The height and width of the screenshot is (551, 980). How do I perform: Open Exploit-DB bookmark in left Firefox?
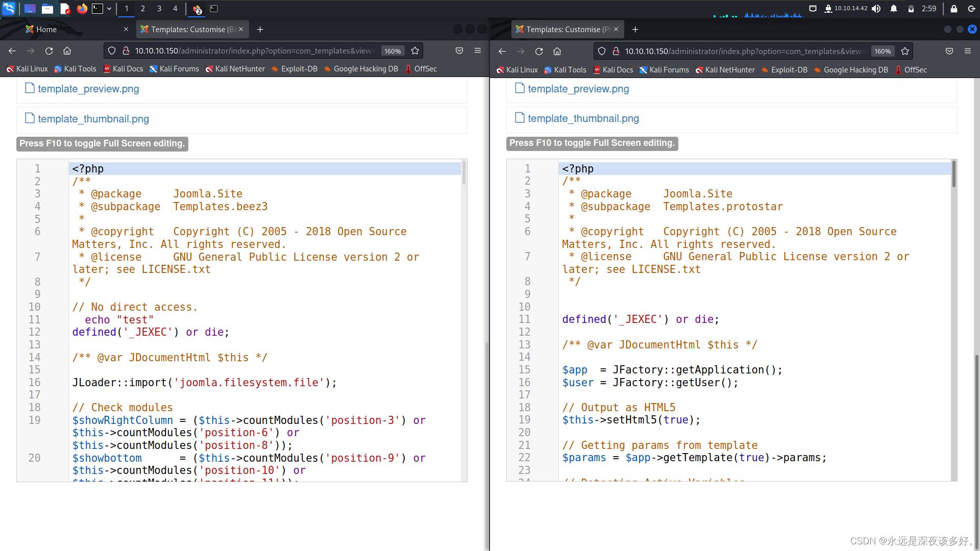tap(294, 69)
